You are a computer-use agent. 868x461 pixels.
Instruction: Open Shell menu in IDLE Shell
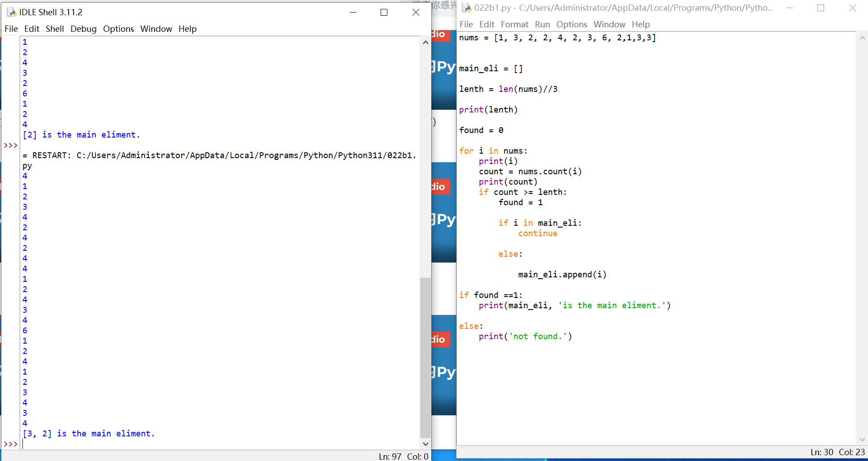55,29
